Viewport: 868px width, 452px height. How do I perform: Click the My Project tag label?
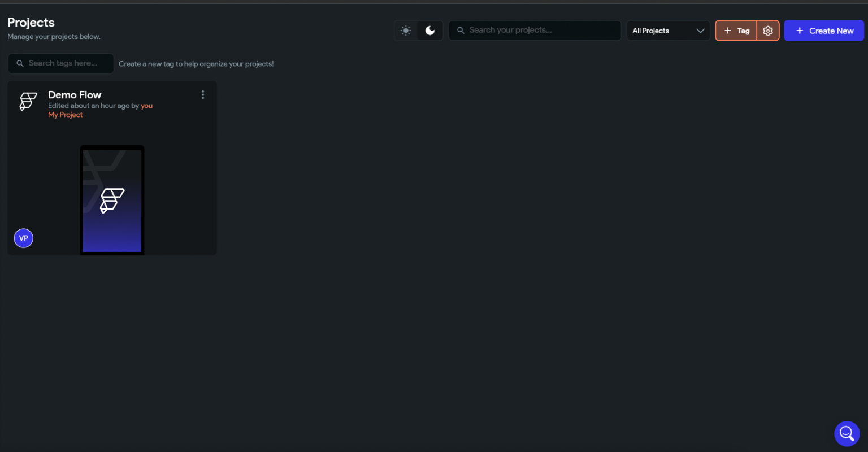(66, 115)
